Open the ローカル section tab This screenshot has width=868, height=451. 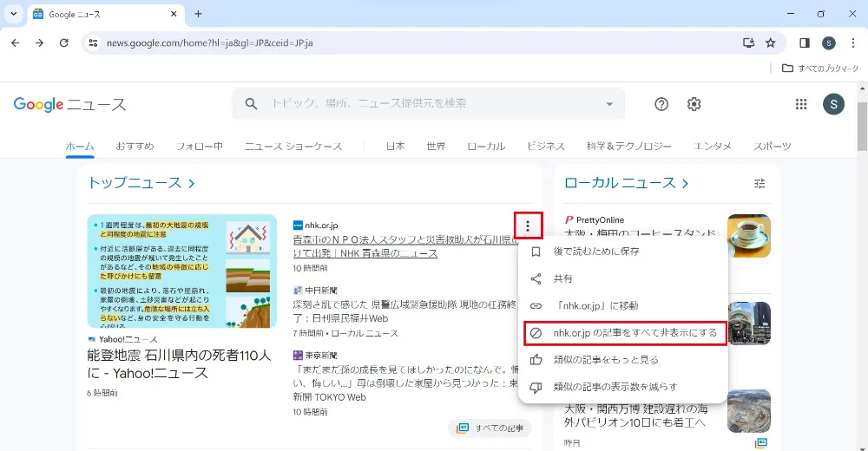[x=486, y=146]
